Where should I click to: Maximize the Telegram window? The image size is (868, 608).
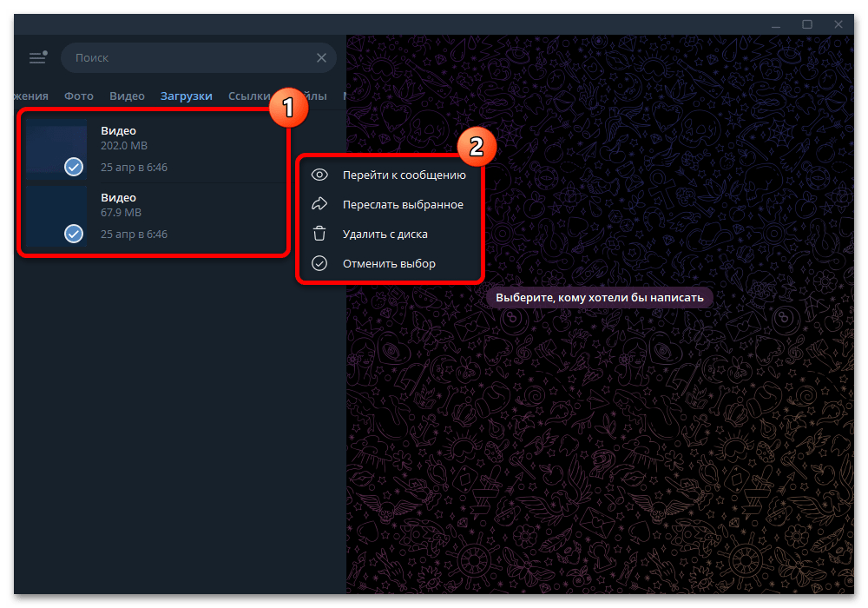807,25
